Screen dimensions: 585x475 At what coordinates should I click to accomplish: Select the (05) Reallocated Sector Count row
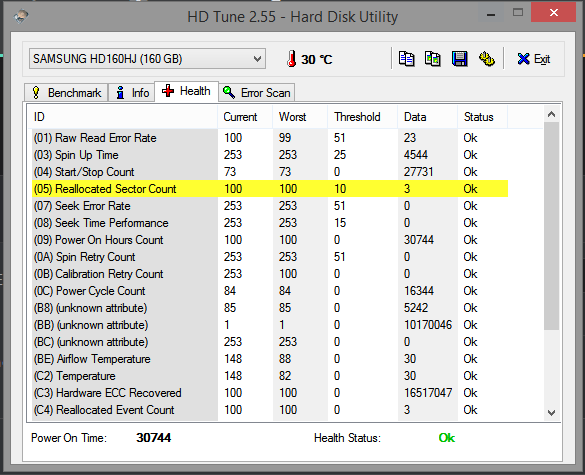270,189
